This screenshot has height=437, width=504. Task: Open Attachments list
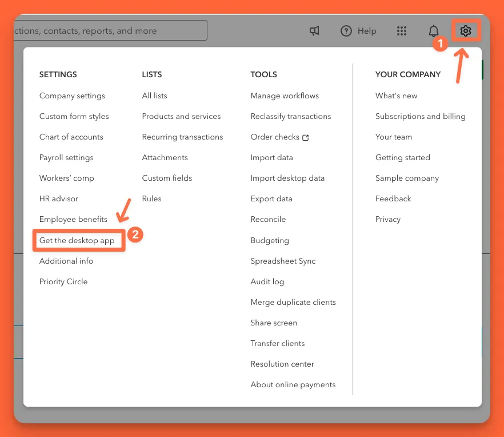165,157
